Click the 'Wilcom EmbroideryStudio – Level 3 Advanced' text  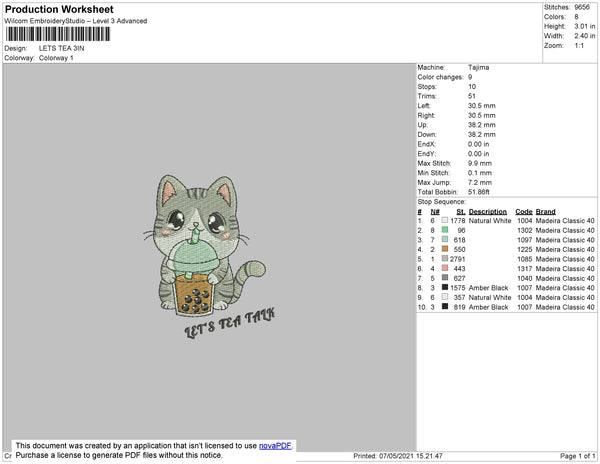(x=76, y=21)
